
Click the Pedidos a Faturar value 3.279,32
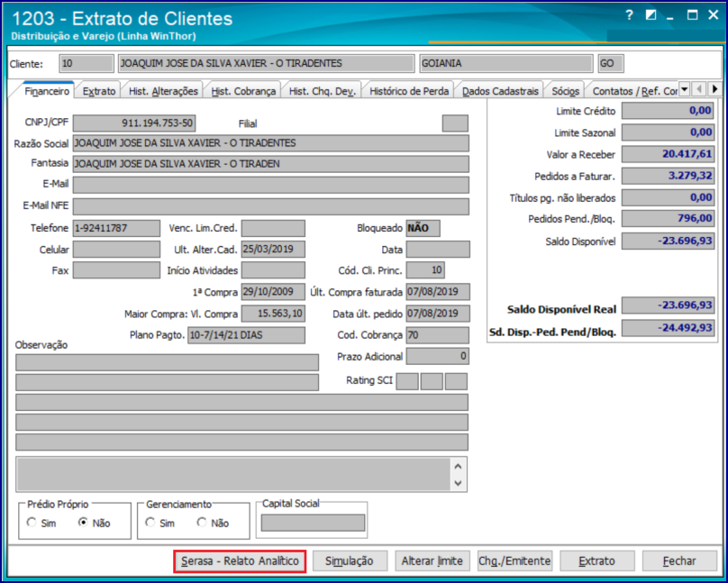coord(669,176)
